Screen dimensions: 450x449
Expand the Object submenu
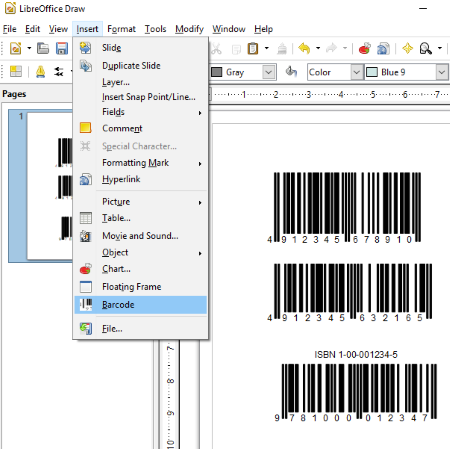click(x=141, y=252)
